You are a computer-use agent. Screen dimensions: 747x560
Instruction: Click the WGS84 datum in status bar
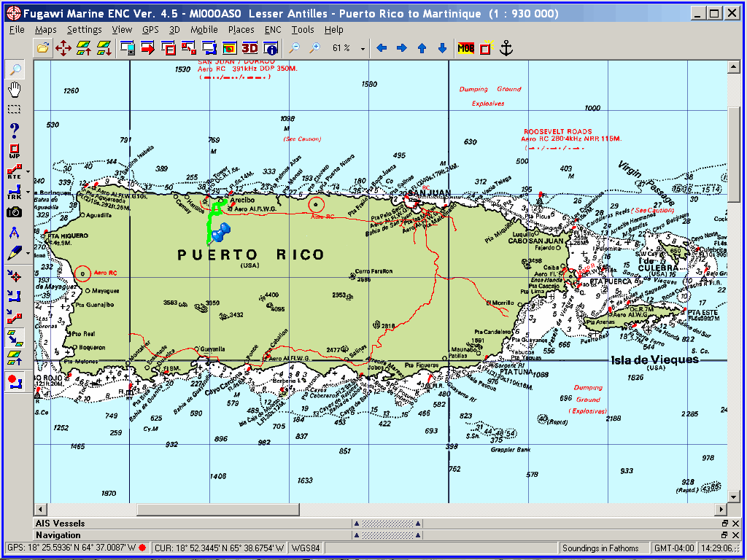(x=306, y=548)
